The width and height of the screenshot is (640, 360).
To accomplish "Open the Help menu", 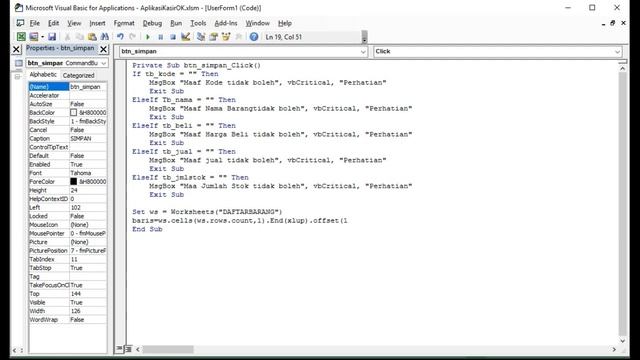I will 284,23.
